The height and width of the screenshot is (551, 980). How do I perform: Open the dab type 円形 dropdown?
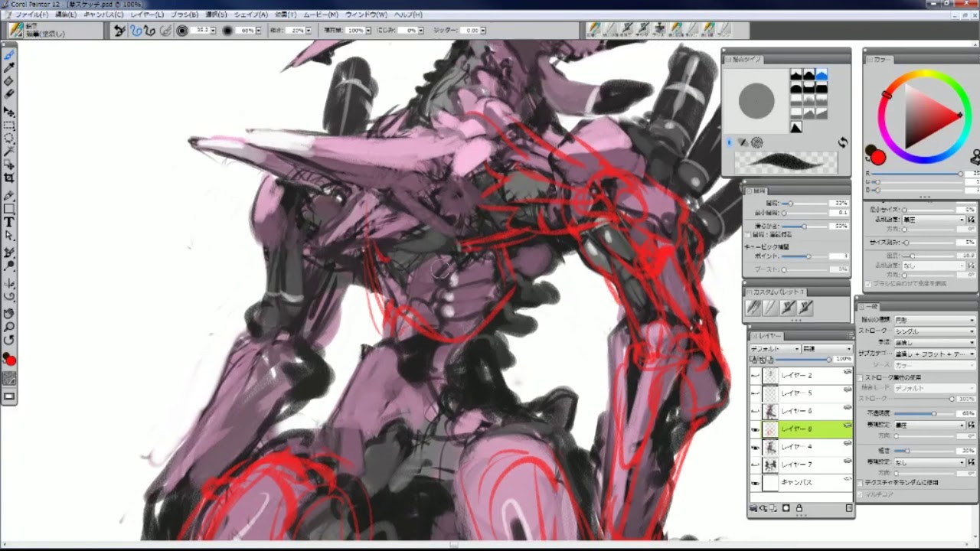pyautogui.click(x=935, y=320)
